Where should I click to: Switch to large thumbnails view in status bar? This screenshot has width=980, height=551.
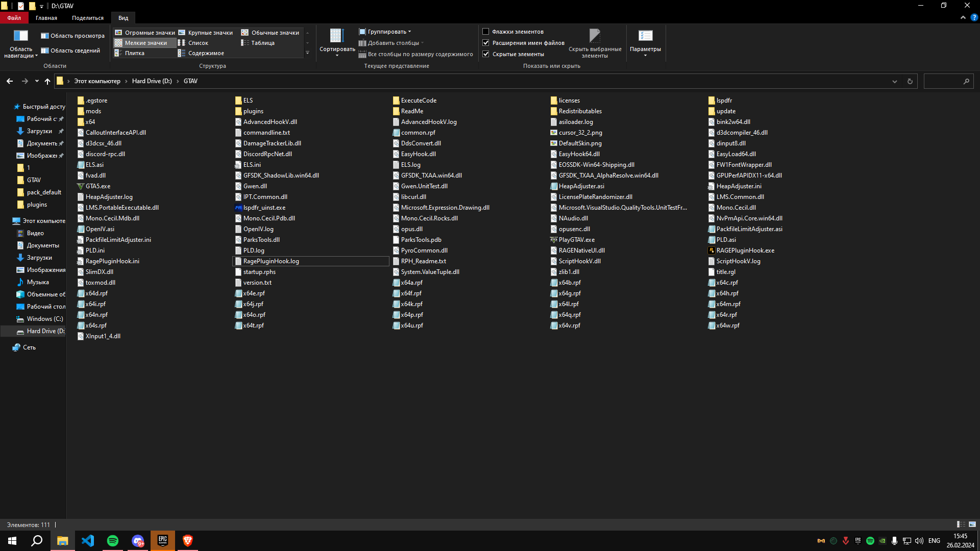pyautogui.click(x=972, y=524)
